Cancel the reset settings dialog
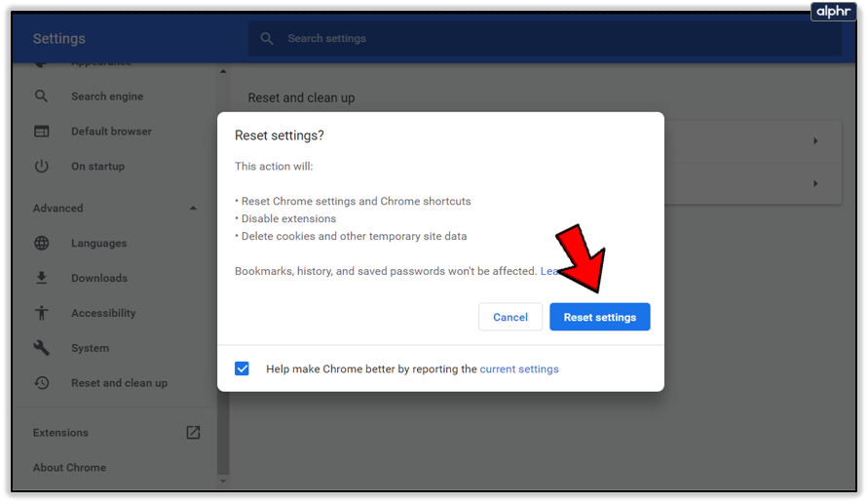The image size is (868, 503). (509, 317)
